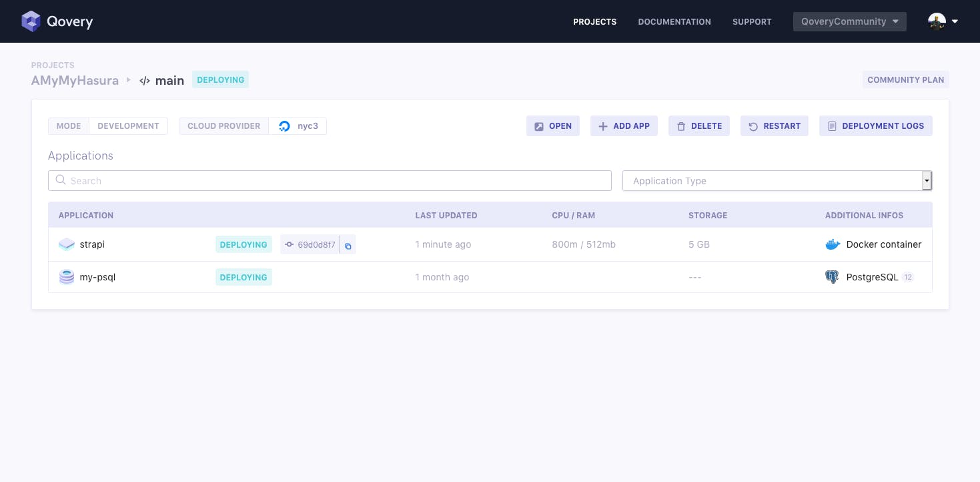Open Deployment Logs

coord(876,126)
